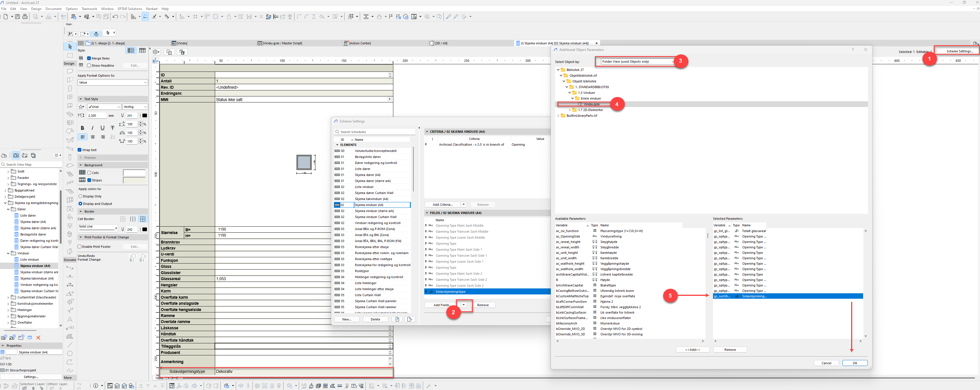This screenshot has height=390, width=980.
Task: Select the Display Only radio button
Action: click(x=80, y=196)
